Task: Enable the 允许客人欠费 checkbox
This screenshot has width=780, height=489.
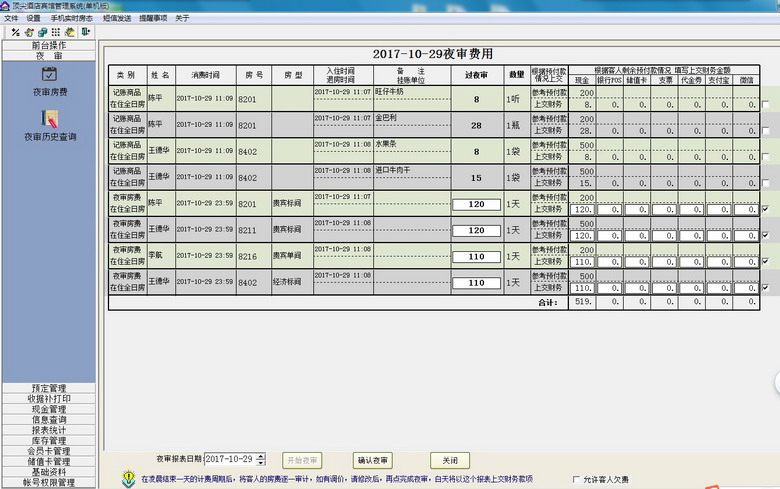Action: pyautogui.click(x=575, y=479)
